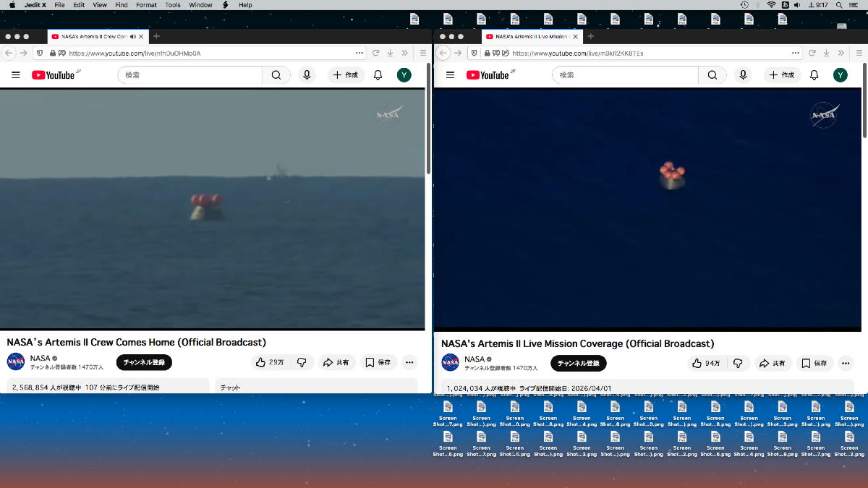
Task: Open the Window menu in menu bar
Action: pyautogui.click(x=200, y=5)
